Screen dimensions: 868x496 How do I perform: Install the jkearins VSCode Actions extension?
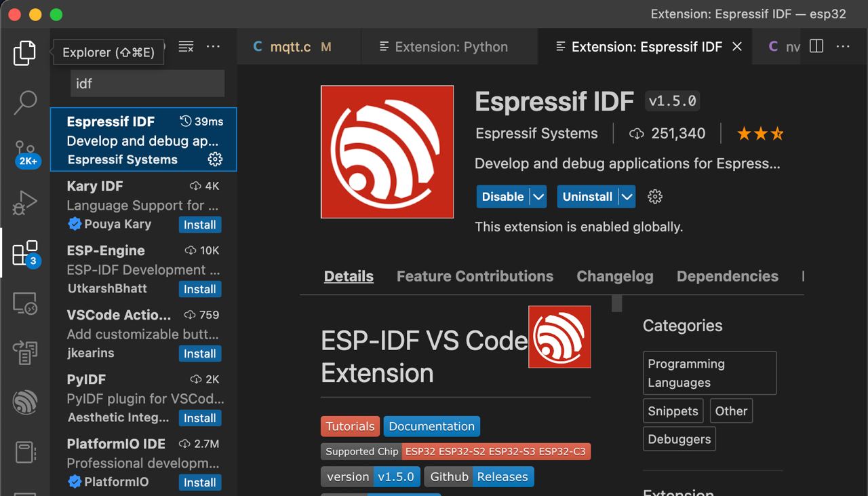(x=200, y=354)
